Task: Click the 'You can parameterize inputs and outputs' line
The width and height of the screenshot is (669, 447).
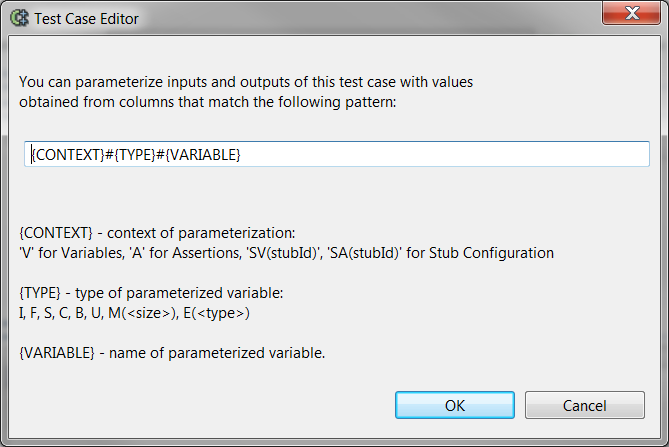Action: [246, 82]
